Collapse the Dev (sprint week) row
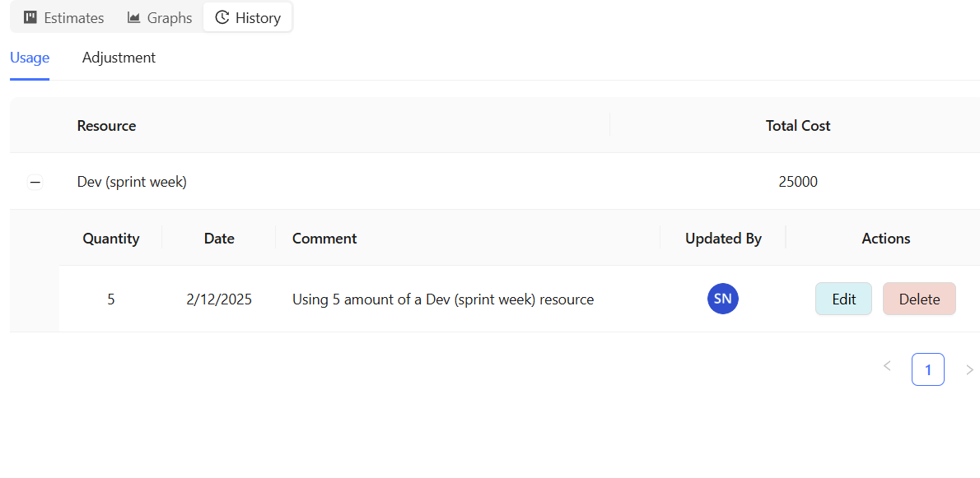 35,183
